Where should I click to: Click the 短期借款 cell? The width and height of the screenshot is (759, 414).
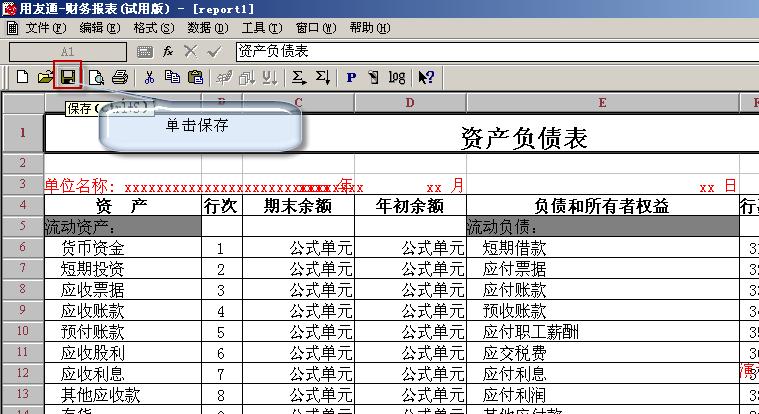click(603, 247)
